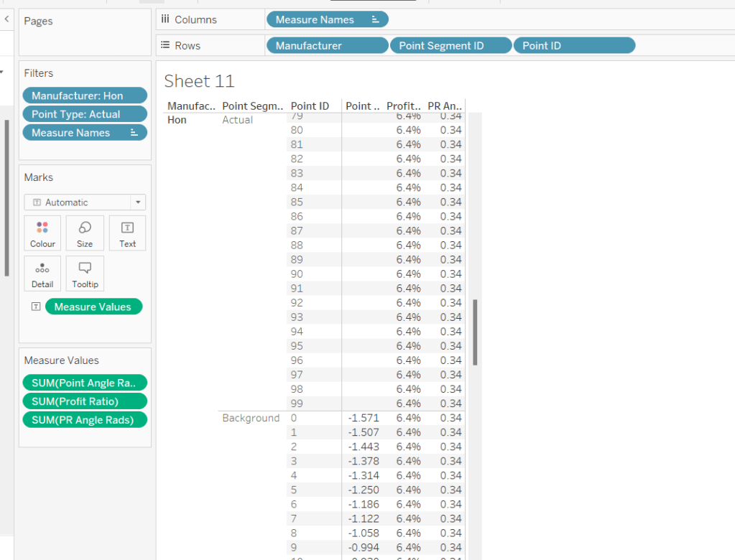Select the Manufacturer: Hon filter pill
This screenshot has height=560, width=735.
[84, 95]
